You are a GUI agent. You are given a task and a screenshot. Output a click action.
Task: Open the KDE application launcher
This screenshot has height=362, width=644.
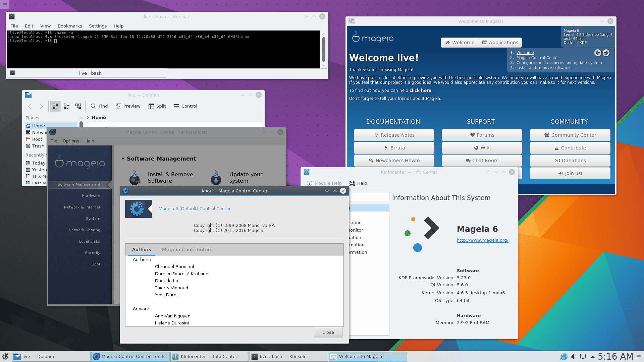5,356
